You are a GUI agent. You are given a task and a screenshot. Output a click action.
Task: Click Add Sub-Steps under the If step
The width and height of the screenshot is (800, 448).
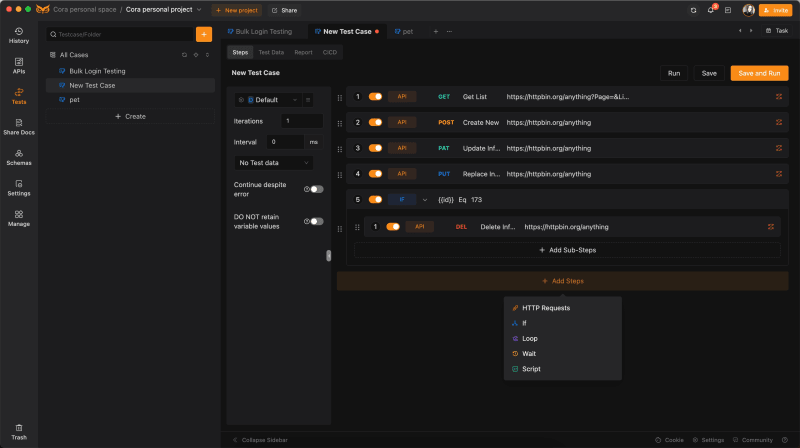tap(567, 250)
